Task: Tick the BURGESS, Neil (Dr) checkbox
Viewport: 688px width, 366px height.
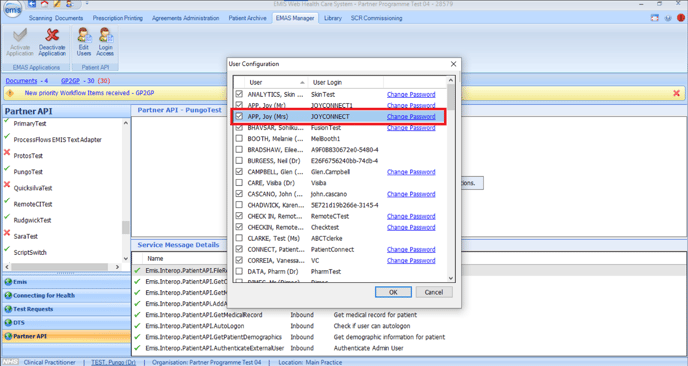Action: tap(239, 160)
